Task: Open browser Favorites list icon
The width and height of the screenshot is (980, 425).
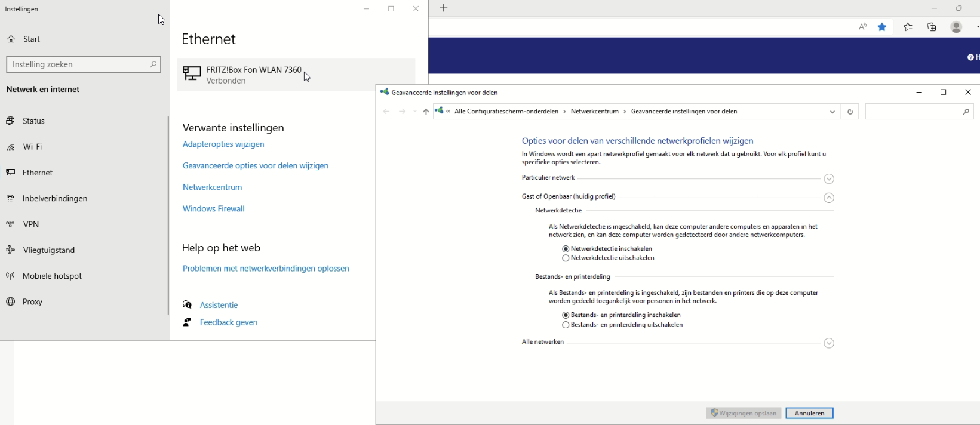Action: click(x=908, y=27)
